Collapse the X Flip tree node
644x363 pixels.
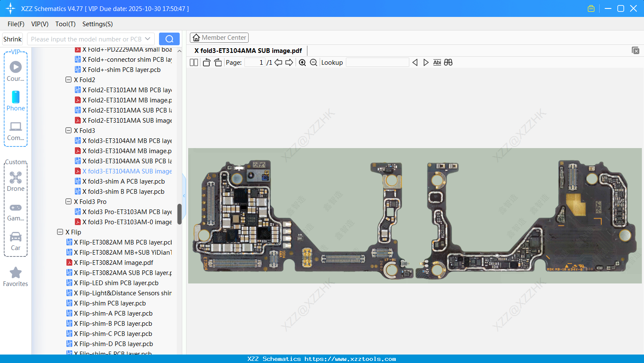coord(60,232)
